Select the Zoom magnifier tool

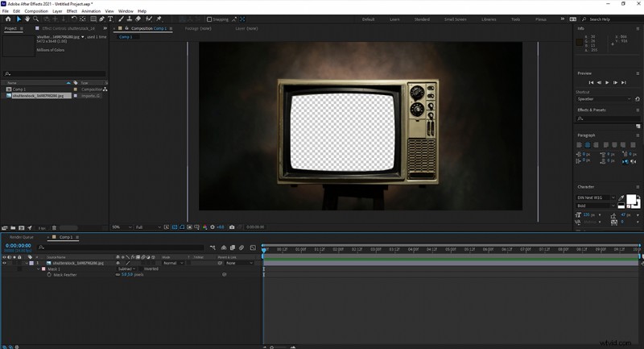(35, 19)
